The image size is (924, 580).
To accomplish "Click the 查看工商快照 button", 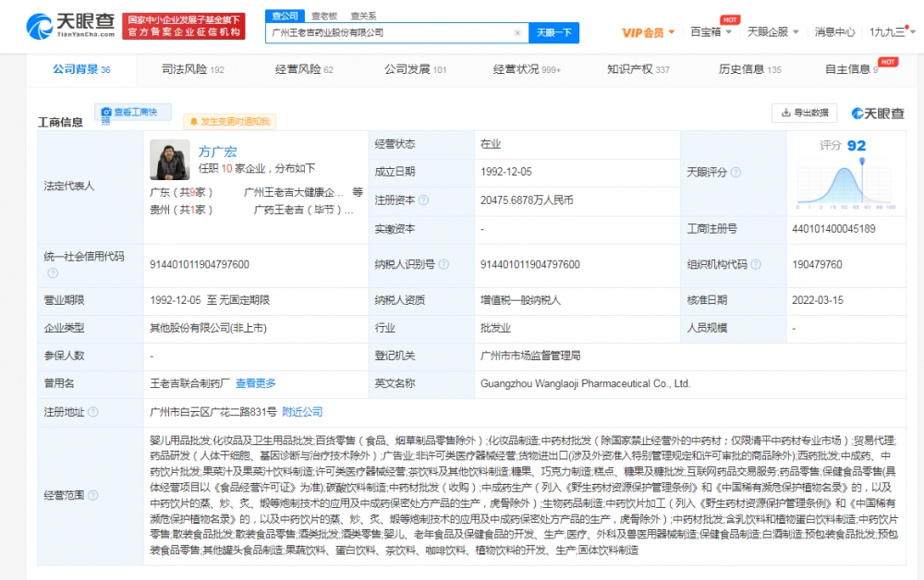I will [x=132, y=113].
